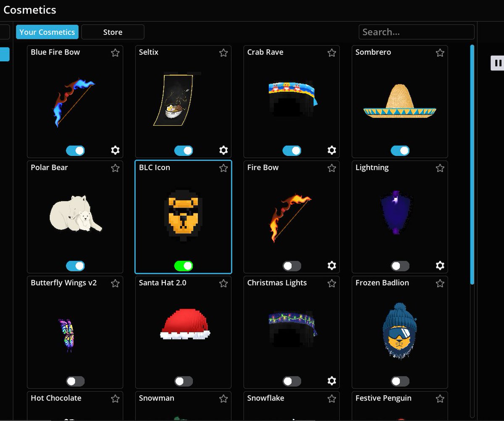Open Crab Rave settings gear
This screenshot has height=421, width=504.
332,150
